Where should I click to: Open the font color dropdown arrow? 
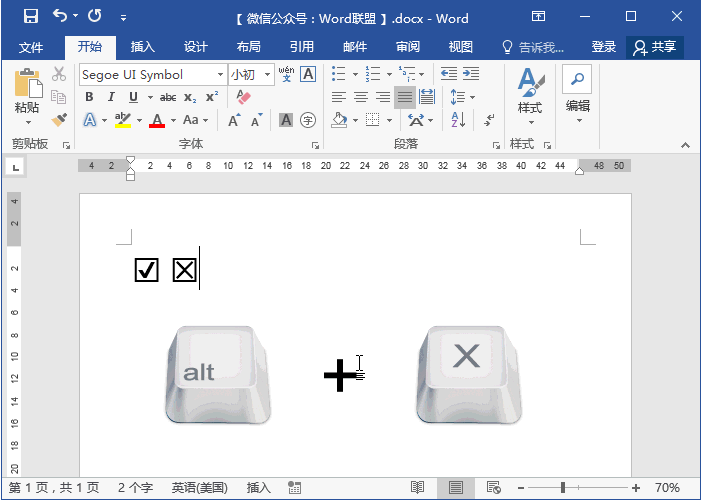tap(173, 120)
